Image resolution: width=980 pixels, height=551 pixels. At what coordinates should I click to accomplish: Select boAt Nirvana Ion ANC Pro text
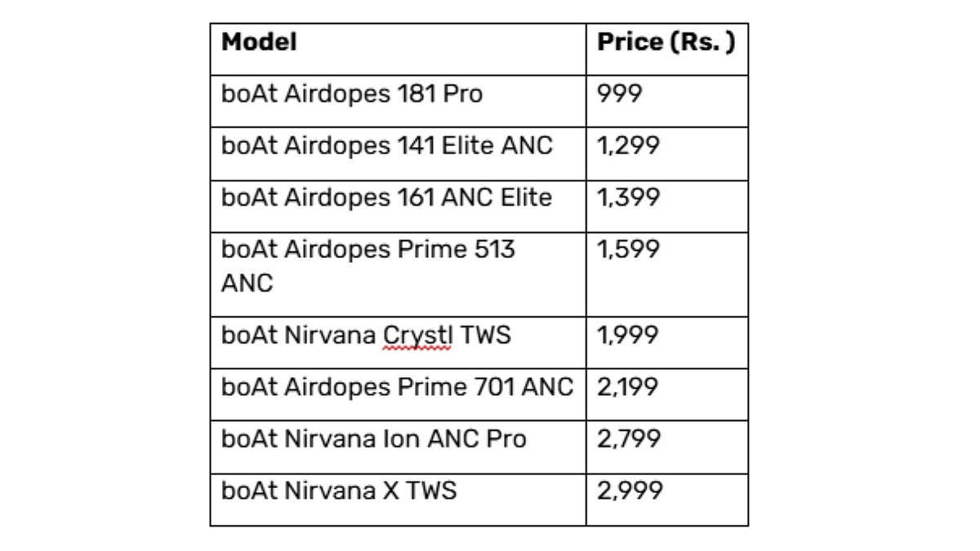pos(373,439)
